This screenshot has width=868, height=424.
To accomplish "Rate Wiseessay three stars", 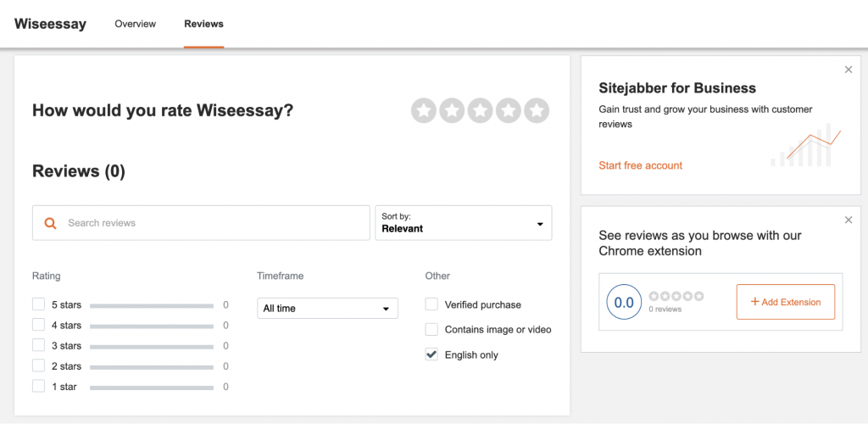I will pyautogui.click(x=481, y=111).
